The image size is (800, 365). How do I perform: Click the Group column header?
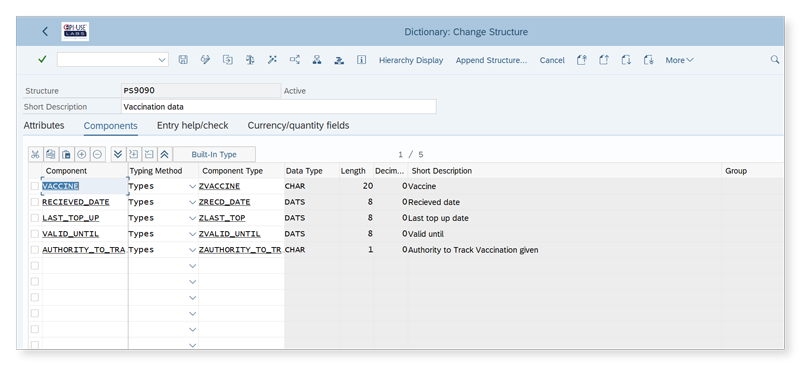(736, 171)
